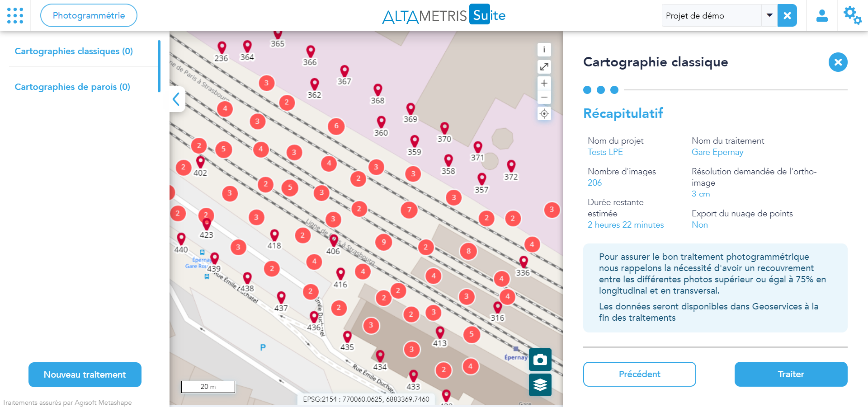Expand the Projet de démo dropdown

click(769, 15)
